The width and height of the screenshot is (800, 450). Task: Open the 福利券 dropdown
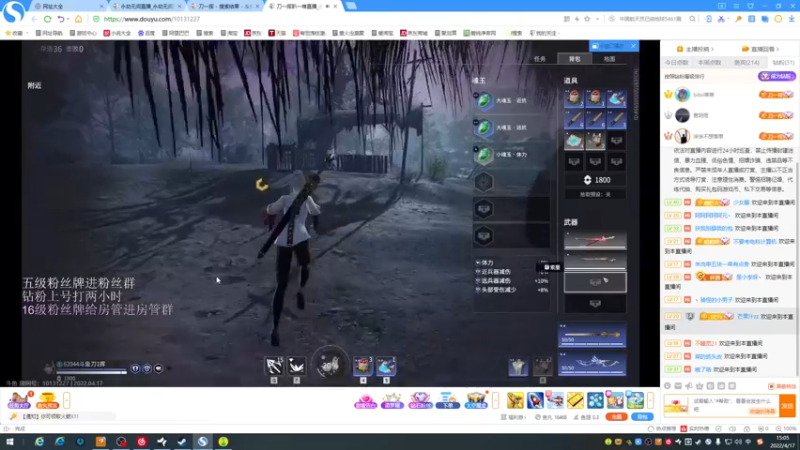point(513,417)
